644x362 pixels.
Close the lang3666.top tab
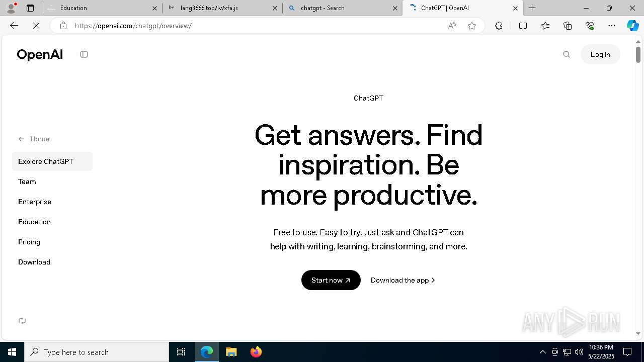[x=275, y=8]
